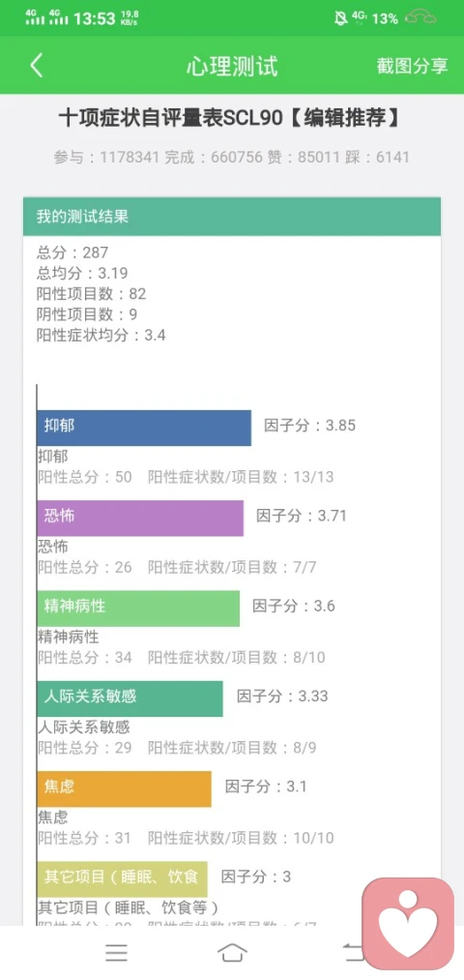Tap the muted notification bell icon
The image size is (464, 980).
[x=340, y=18]
